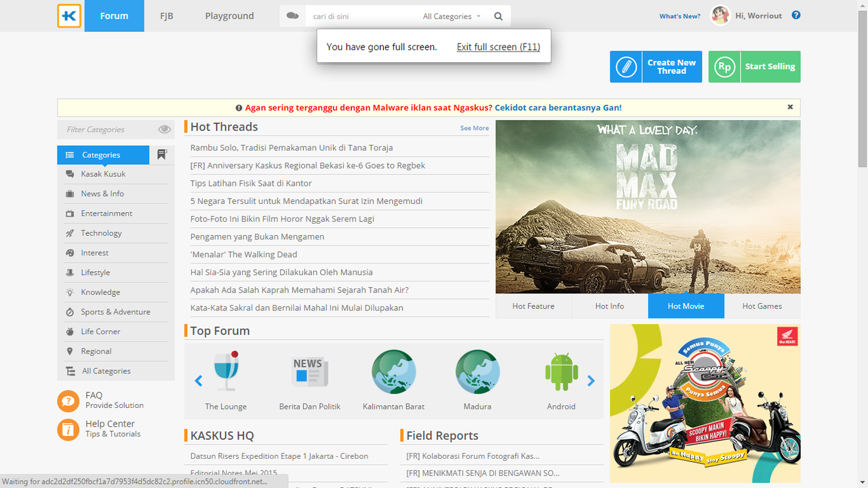Switch to the FJB tab

point(167,16)
